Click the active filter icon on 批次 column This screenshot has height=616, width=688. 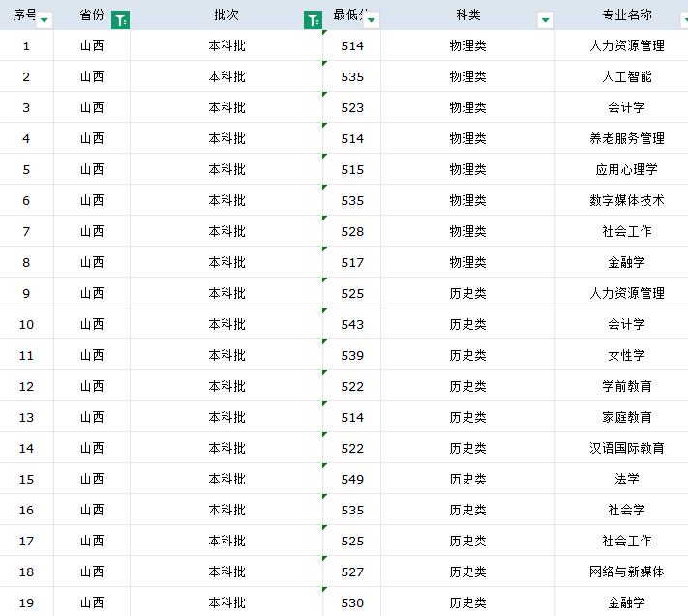313,20
